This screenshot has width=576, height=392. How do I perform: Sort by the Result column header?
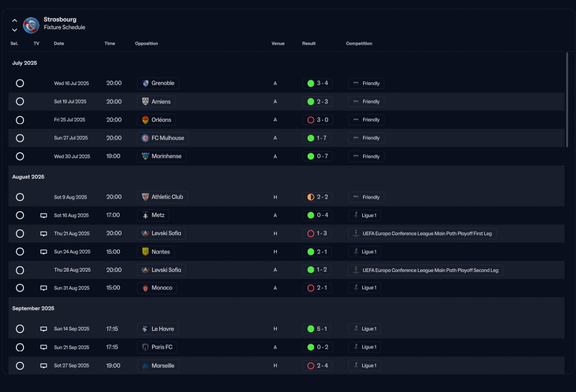[309, 44]
